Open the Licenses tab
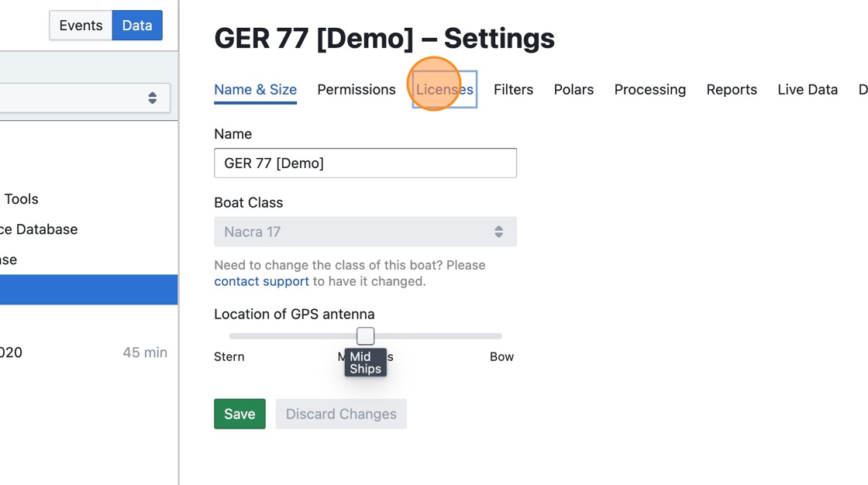 [x=445, y=90]
